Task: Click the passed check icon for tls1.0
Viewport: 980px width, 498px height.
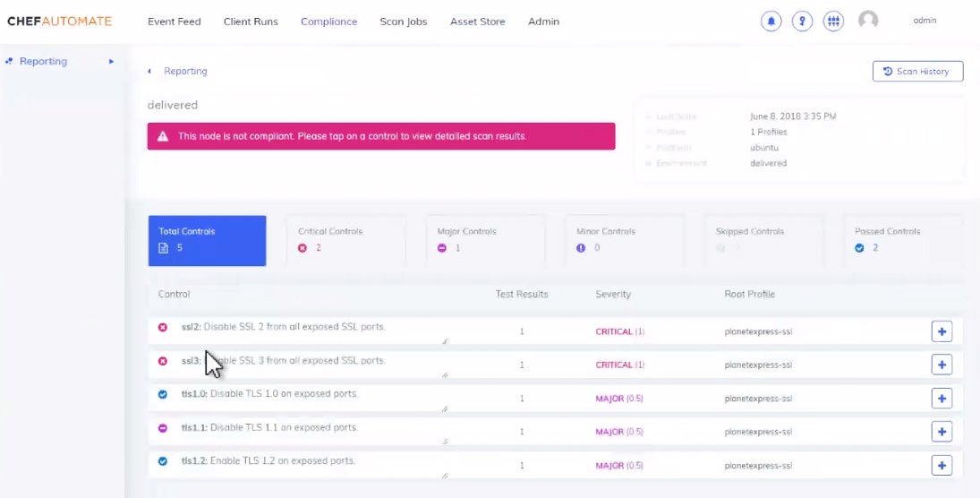Action: [x=163, y=394]
